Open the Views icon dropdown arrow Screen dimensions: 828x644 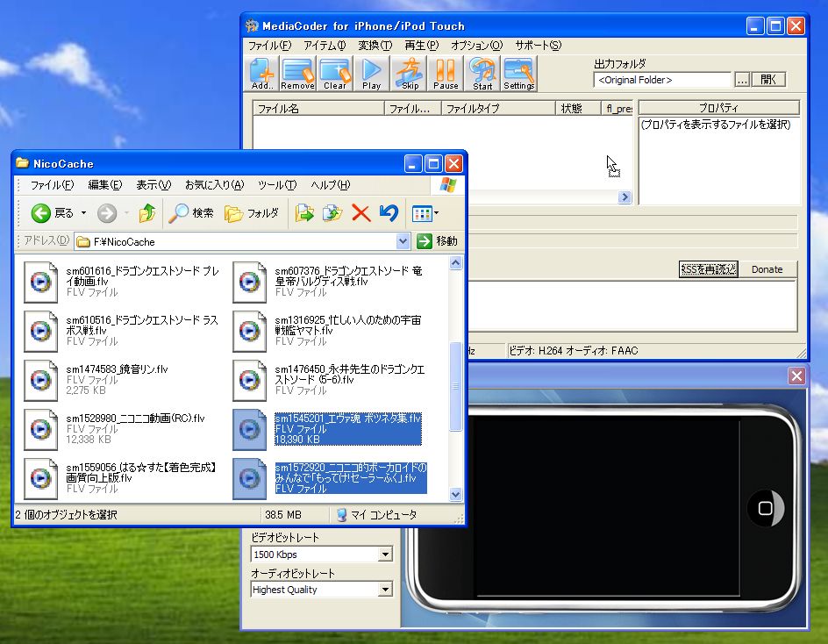click(436, 213)
